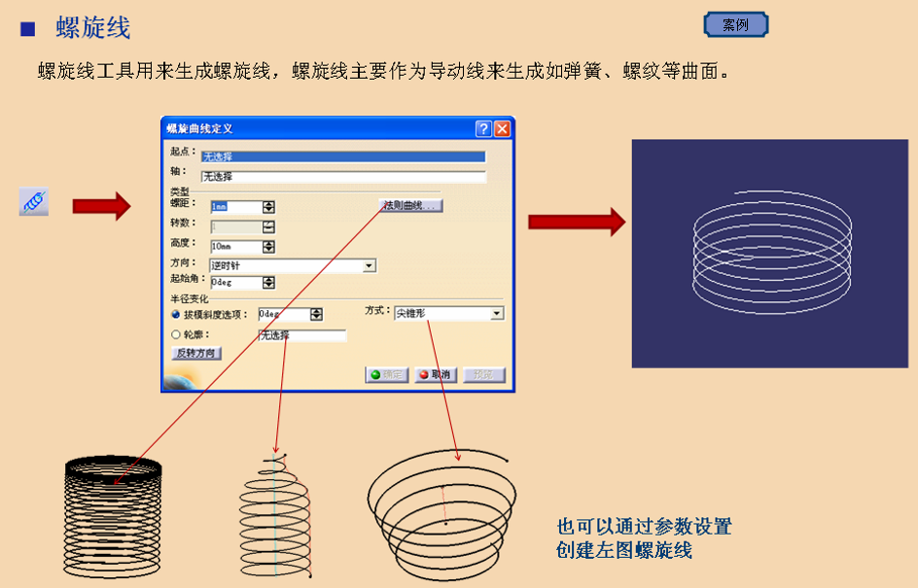
Task: Click the help question mark in dialog title
Action: tap(483, 128)
